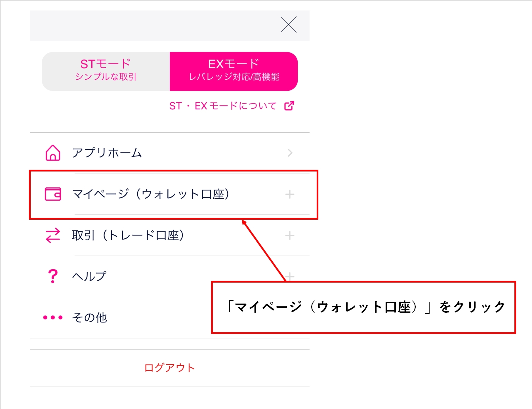Viewport: 532px width, 409px height.
Task: Open the ST・EXモードについて link
Action: coord(223,106)
